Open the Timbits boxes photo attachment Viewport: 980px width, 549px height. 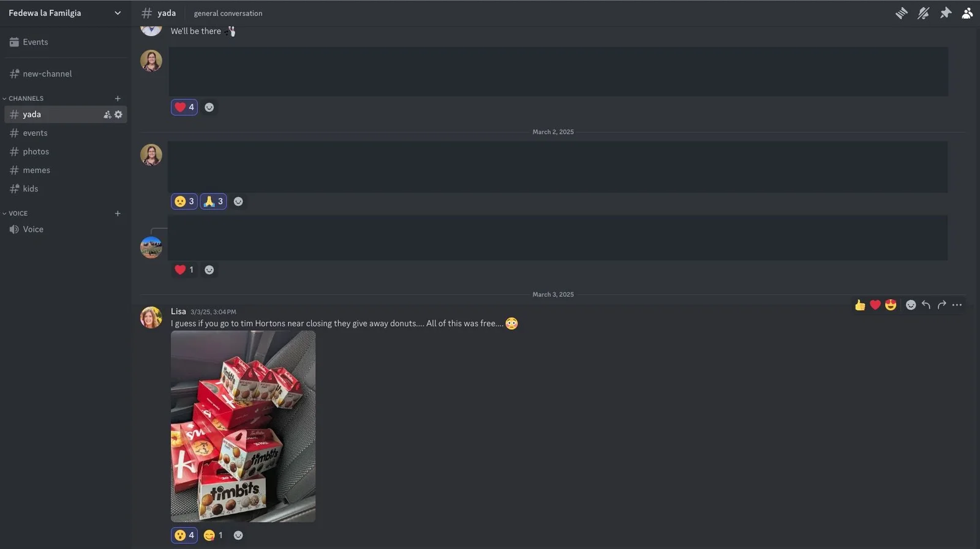(243, 427)
